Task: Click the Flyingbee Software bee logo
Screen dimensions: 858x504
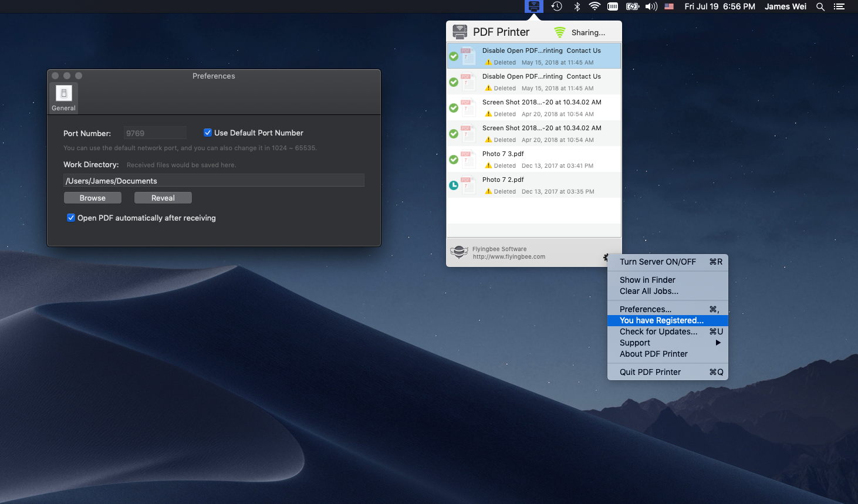Action: pyautogui.click(x=459, y=252)
